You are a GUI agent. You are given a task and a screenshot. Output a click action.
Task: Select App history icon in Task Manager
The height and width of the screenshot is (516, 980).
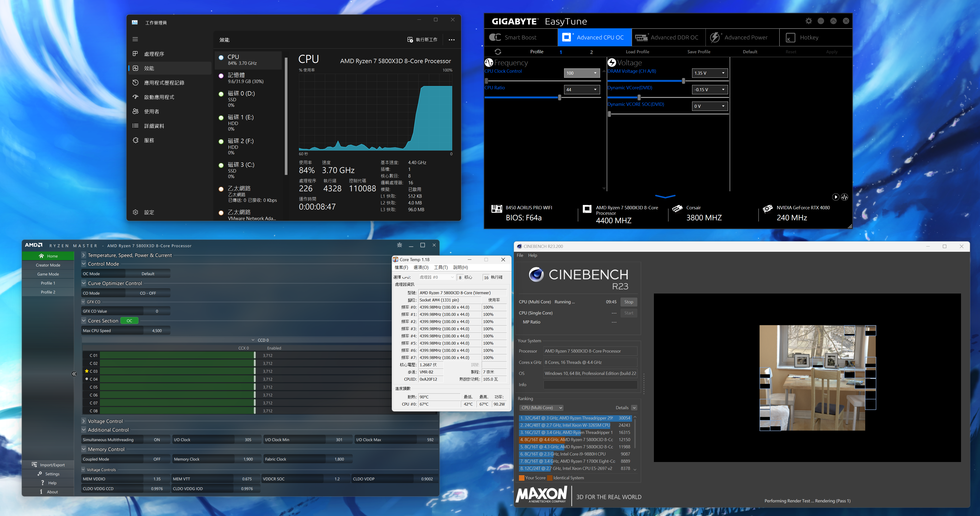click(x=135, y=83)
